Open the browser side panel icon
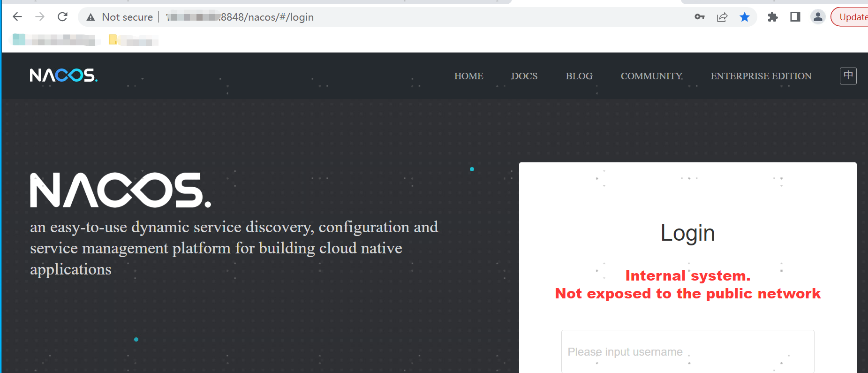Viewport: 868px width, 373px height. [x=795, y=17]
